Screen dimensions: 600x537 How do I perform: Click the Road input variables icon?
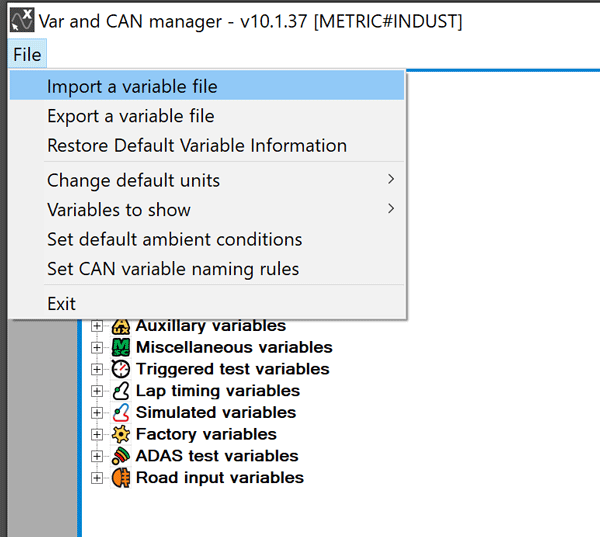point(120,477)
